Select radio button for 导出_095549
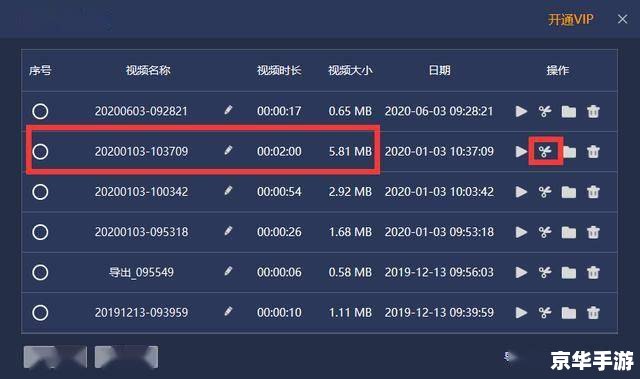 click(40, 272)
